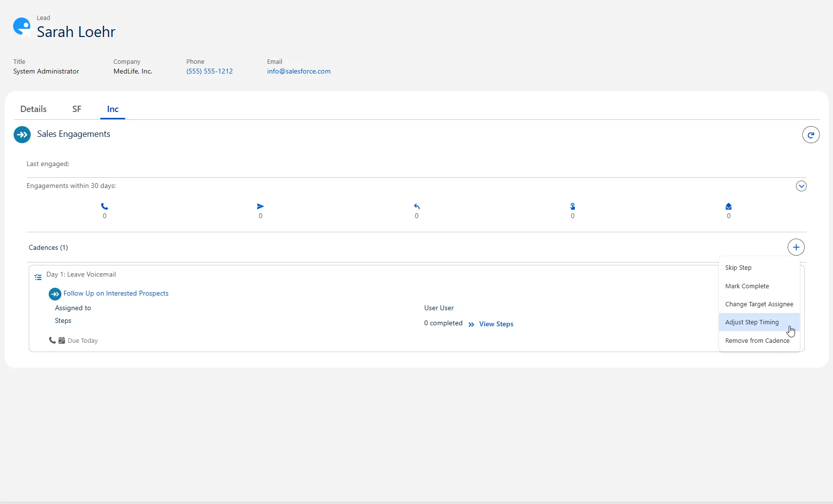The width and height of the screenshot is (833, 504).
Task: Open the Details tab
Action: (x=34, y=109)
